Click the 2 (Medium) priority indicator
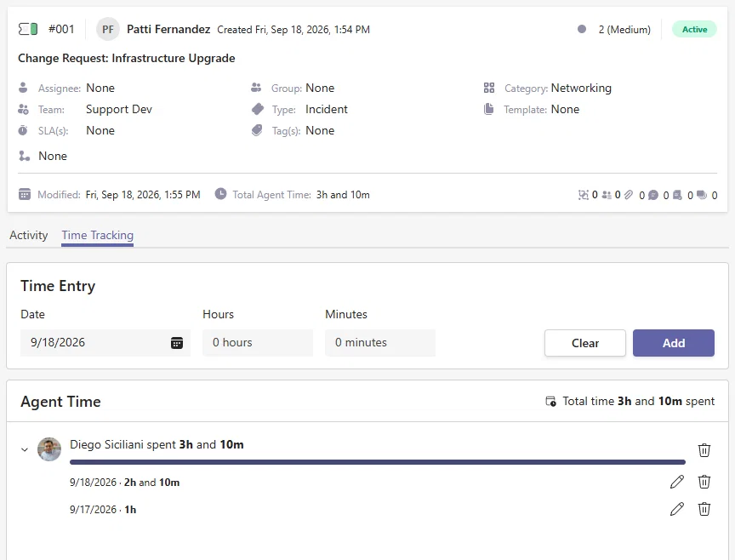This screenshot has height=560, width=735. pos(614,30)
